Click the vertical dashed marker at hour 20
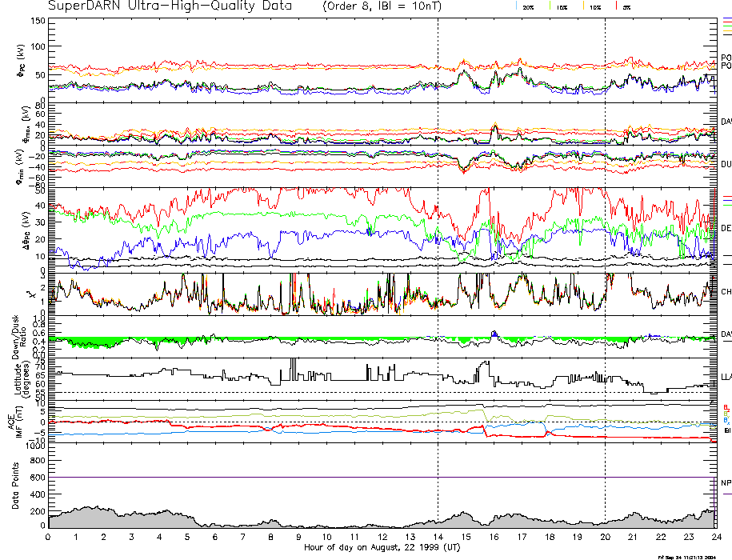The image size is (732, 560). pos(605,240)
